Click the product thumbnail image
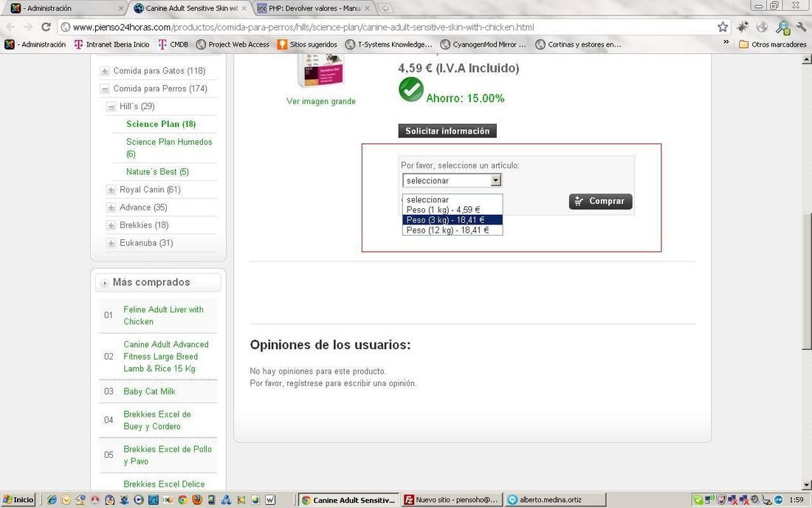This screenshot has height=508, width=812. [320, 70]
